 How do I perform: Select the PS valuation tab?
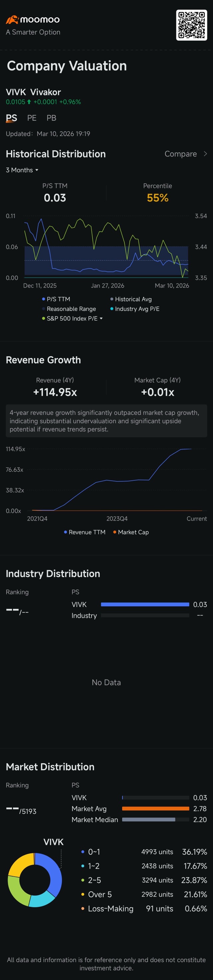pos(11,118)
